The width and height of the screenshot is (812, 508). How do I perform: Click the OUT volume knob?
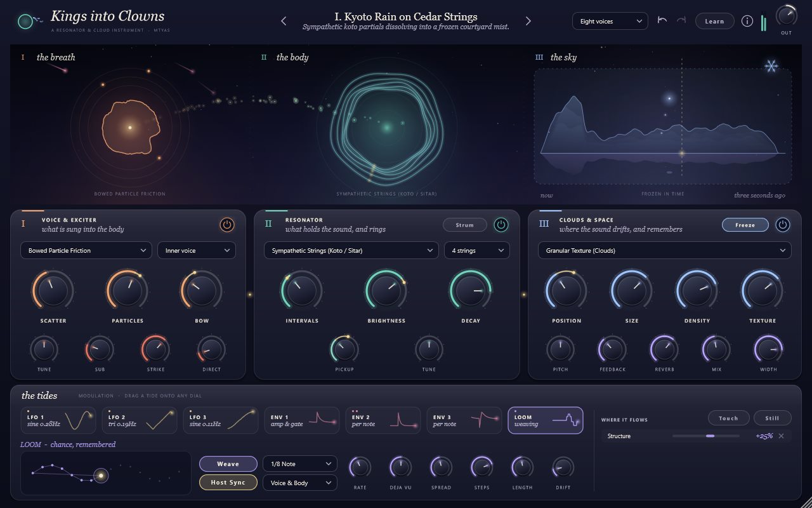(x=787, y=16)
